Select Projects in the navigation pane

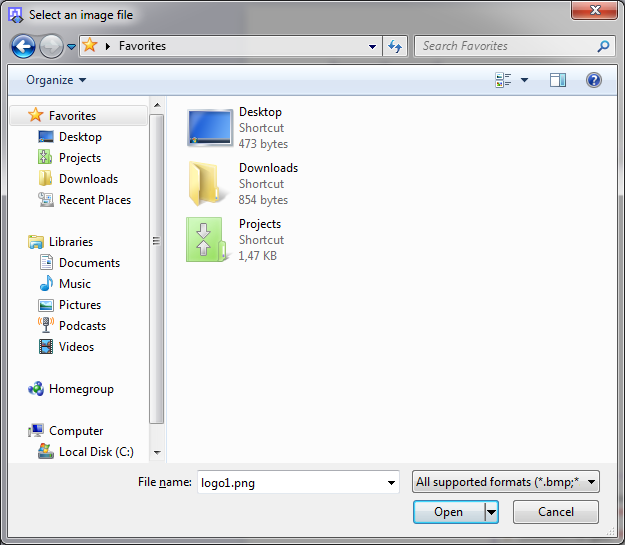pyautogui.click(x=80, y=158)
